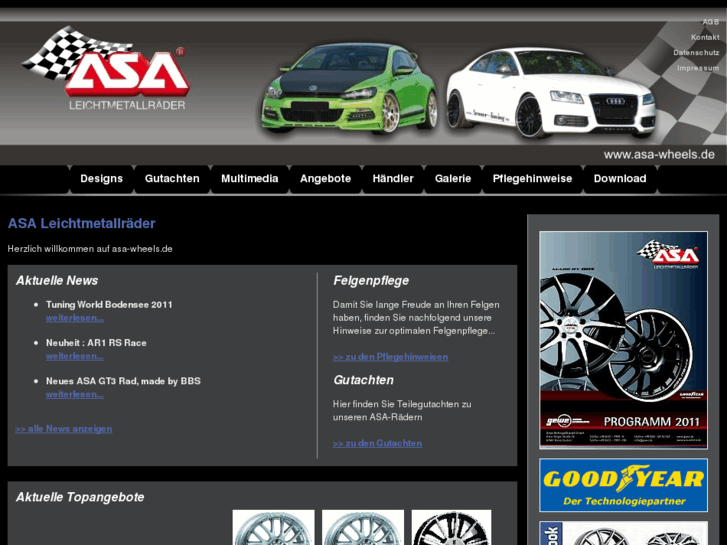Open the Gutachten navigation tab
Screen dimensions: 727x545
coord(172,179)
